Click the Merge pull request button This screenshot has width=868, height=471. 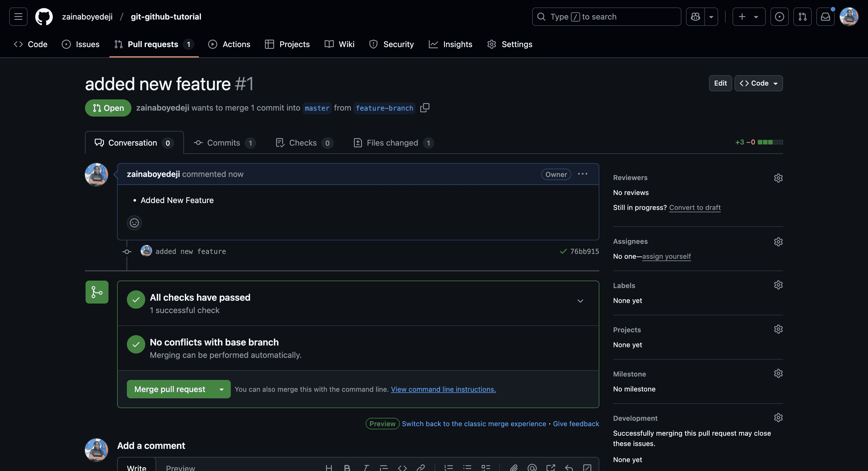tap(169, 389)
